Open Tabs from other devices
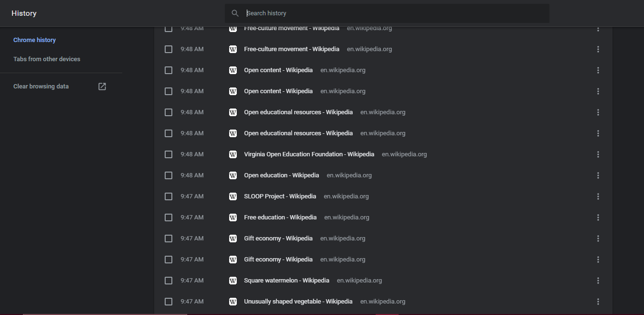The image size is (644, 315). click(47, 59)
